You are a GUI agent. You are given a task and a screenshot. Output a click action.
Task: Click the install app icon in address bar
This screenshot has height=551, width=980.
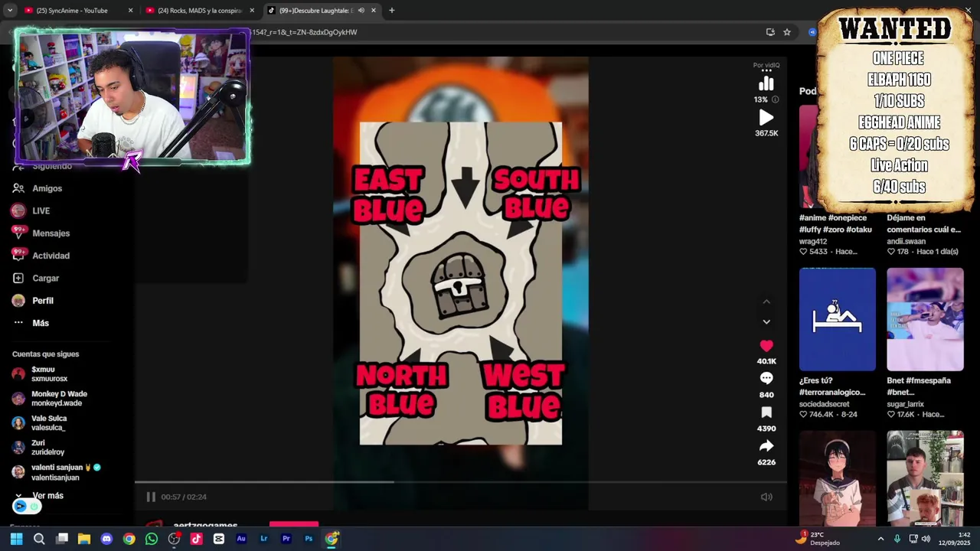[x=770, y=32]
